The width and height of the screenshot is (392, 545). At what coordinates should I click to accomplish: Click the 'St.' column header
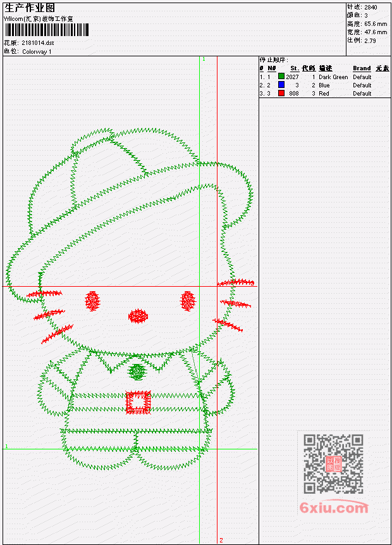click(x=295, y=68)
